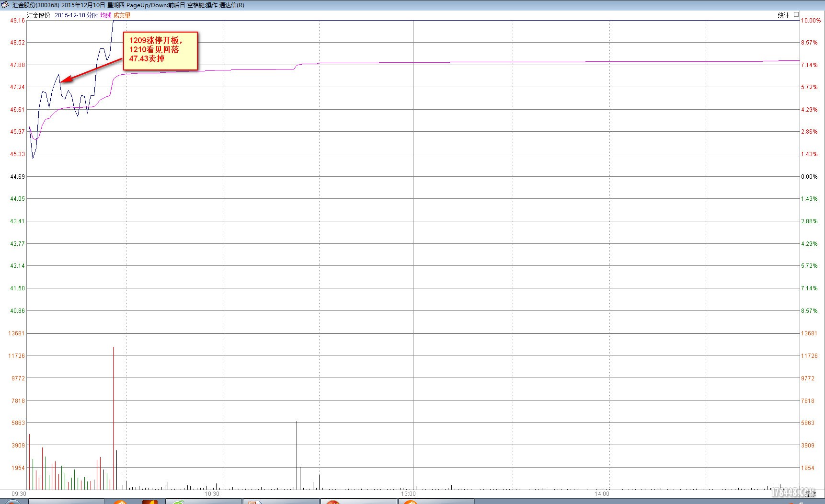Click the yellow annotation note box
825x504 pixels.
[x=160, y=50]
